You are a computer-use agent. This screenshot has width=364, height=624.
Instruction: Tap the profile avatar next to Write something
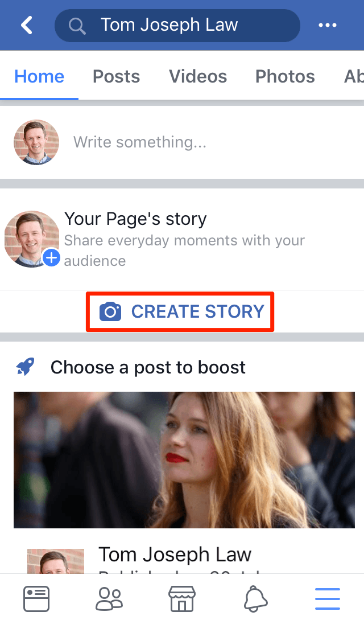tap(36, 142)
